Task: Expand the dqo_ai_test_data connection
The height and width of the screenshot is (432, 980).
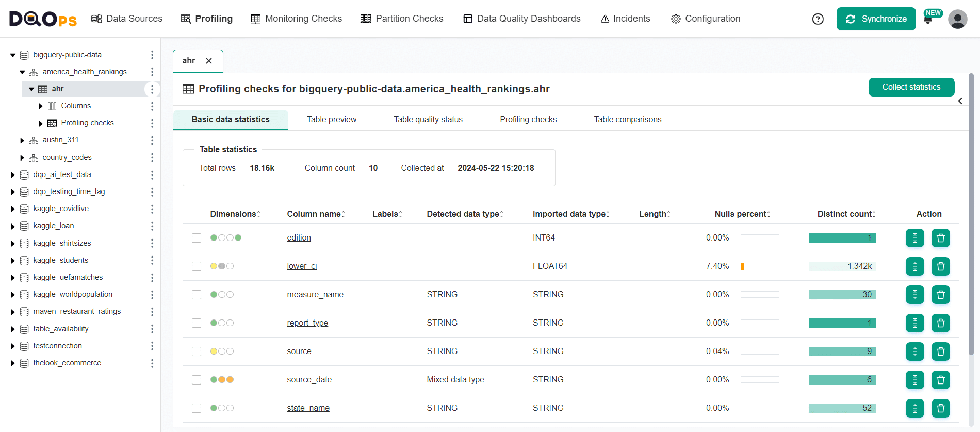Action: (x=13, y=175)
